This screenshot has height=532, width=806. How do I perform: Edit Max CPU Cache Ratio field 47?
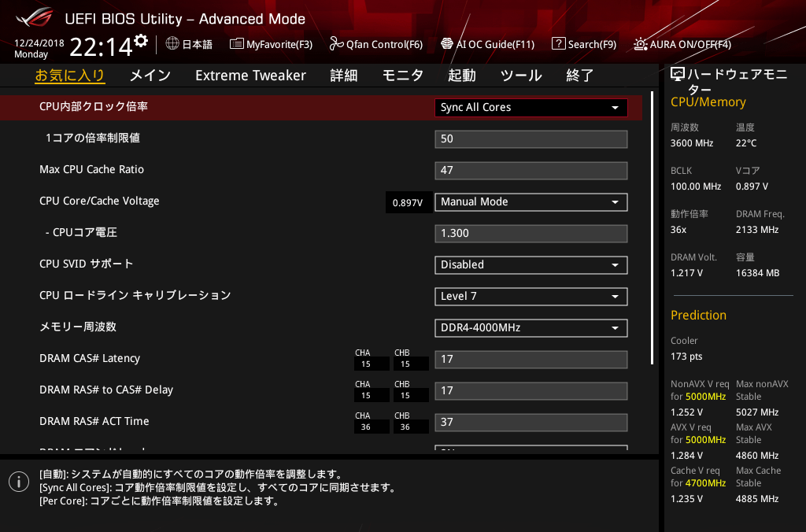531,171
